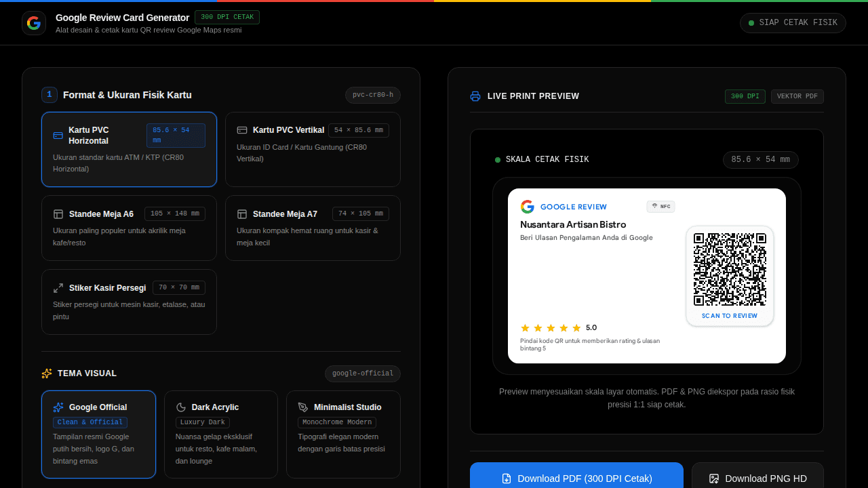Click the image icon in Download PNG button
868x488 pixels.
[x=714, y=479]
